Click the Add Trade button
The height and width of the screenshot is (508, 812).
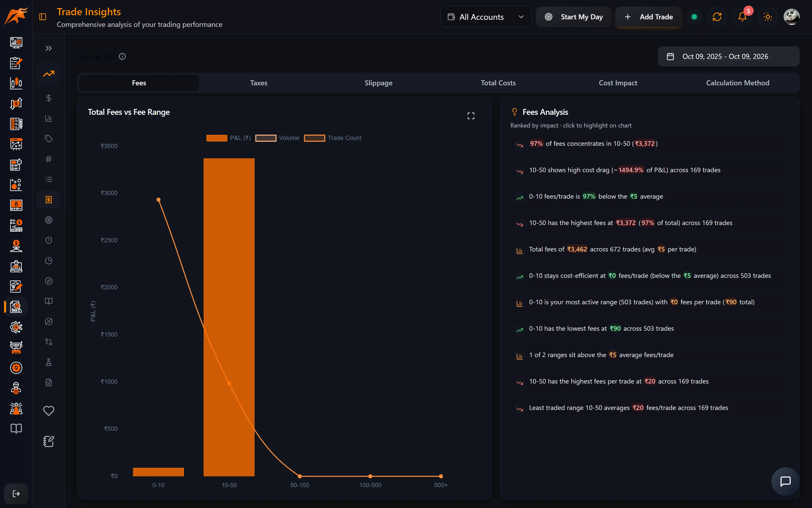coord(648,17)
